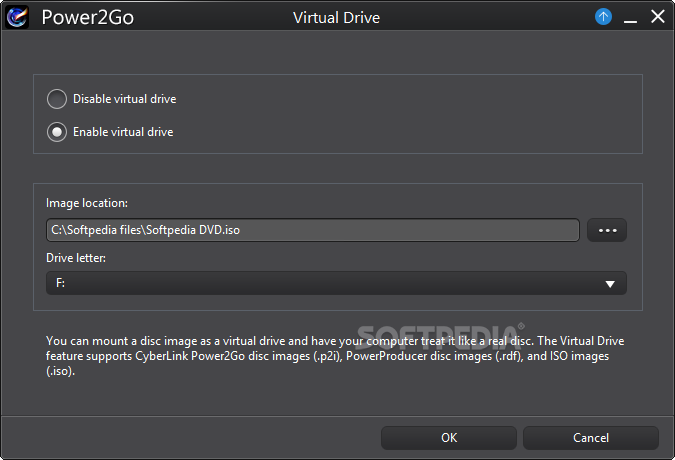Click the 'Drive letter:' label
The width and height of the screenshot is (675, 460).
tap(76, 258)
